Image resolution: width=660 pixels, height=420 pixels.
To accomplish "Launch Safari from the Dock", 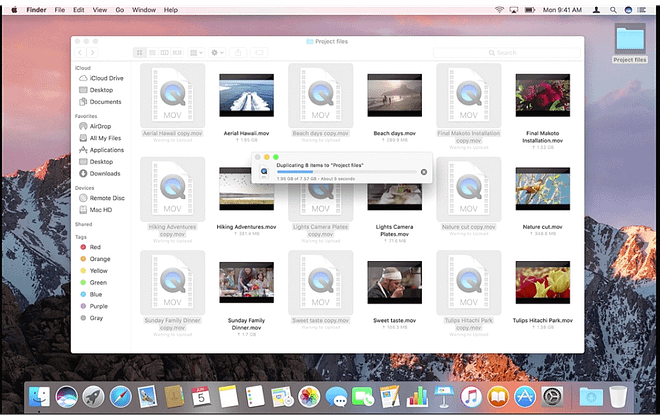I will point(121,396).
